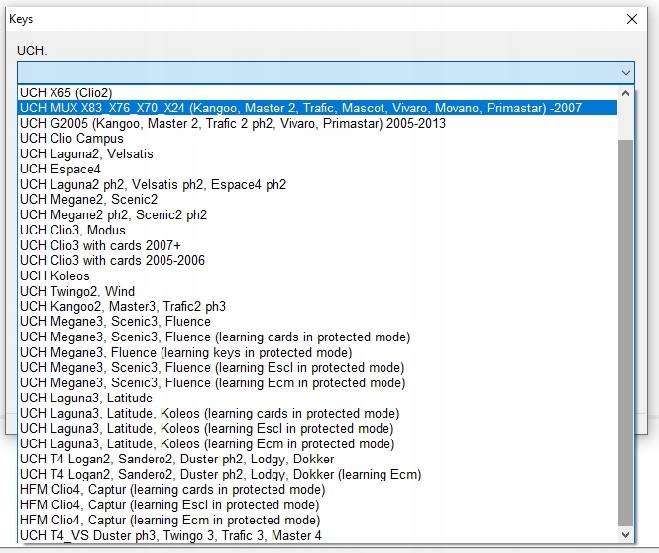Select Laguna3 Latitude Koleos learning Ecm option
The width and height of the screenshot is (659, 553).
[x=318, y=443]
